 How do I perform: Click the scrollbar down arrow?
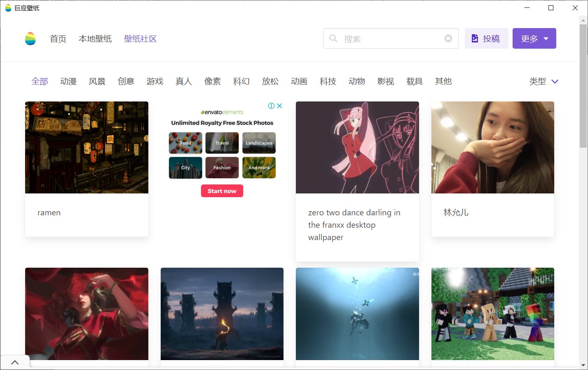point(583,365)
